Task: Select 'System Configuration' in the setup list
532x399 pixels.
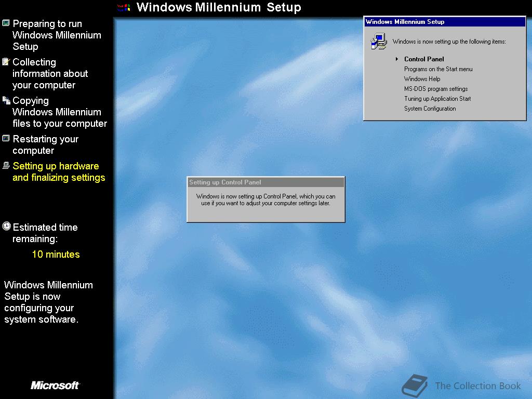Action: click(x=430, y=108)
